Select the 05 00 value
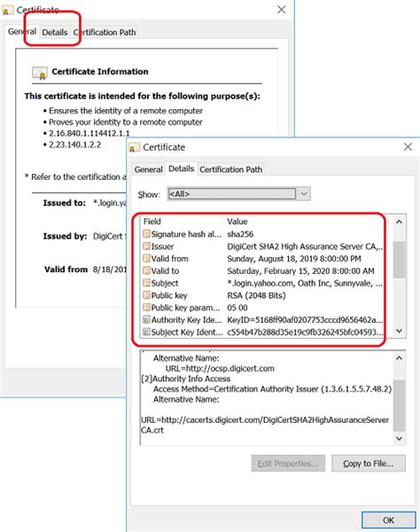This screenshot has height=532, width=420. coord(237,308)
